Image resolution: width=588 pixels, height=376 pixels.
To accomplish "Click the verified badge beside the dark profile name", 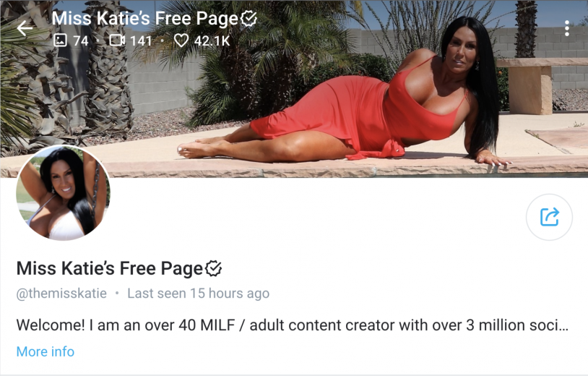I will [213, 268].
